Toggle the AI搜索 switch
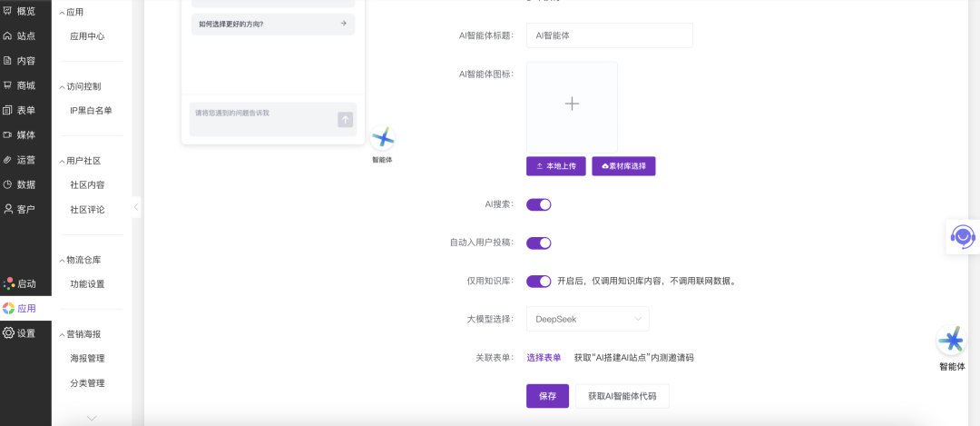 [539, 204]
